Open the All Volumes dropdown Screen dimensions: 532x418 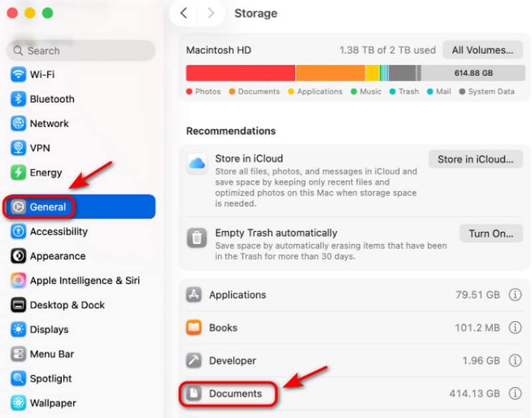click(x=482, y=50)
